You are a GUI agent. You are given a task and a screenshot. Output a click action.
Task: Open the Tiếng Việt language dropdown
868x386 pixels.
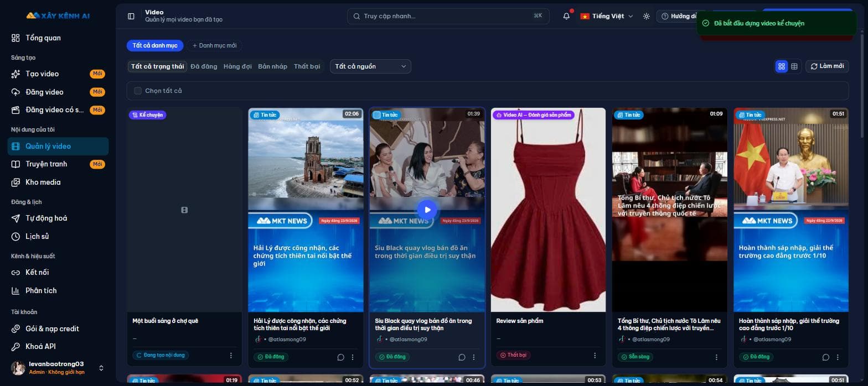click(x=606, y=16)
